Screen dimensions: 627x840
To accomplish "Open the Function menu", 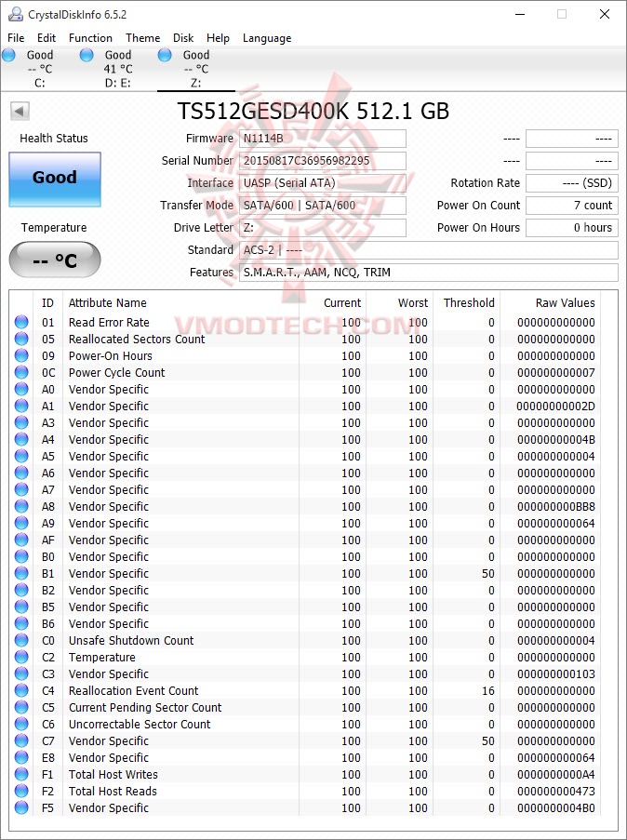I will coord(90,38).
